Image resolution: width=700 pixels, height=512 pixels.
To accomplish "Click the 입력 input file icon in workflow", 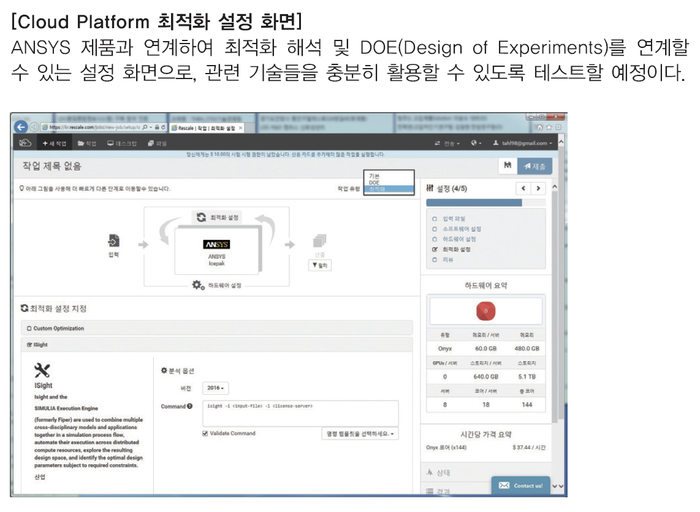I will [x=114, y=241].
